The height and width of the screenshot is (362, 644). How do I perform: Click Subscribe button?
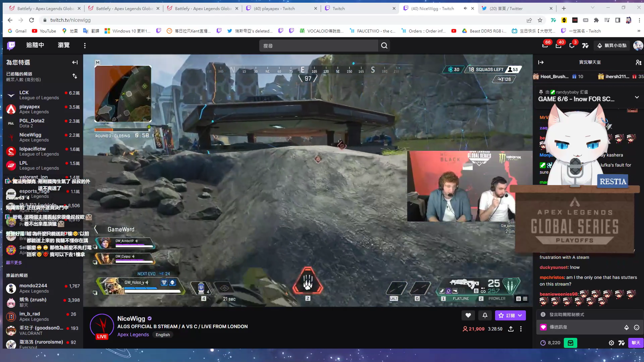click(x=506, y=315)
